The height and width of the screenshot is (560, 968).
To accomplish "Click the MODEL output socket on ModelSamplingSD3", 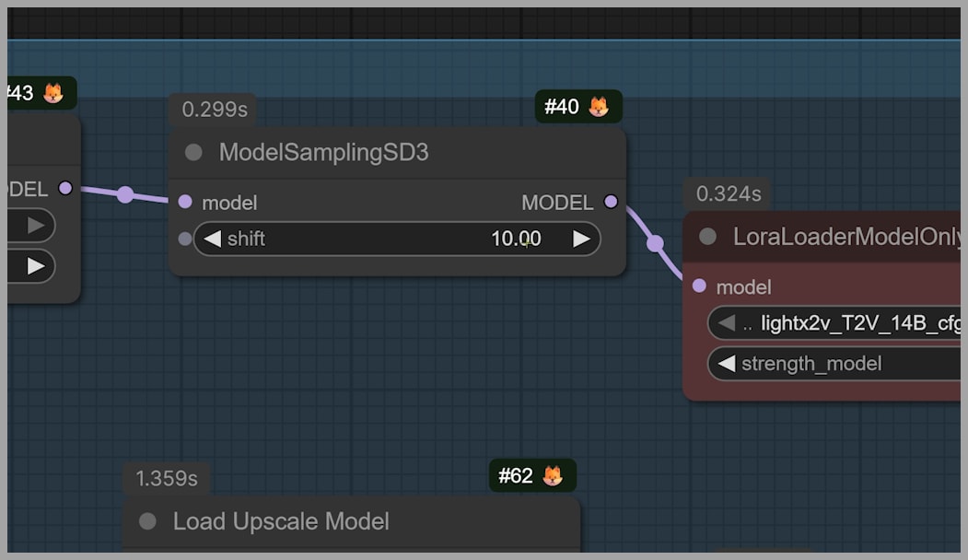I will (610, 202).
